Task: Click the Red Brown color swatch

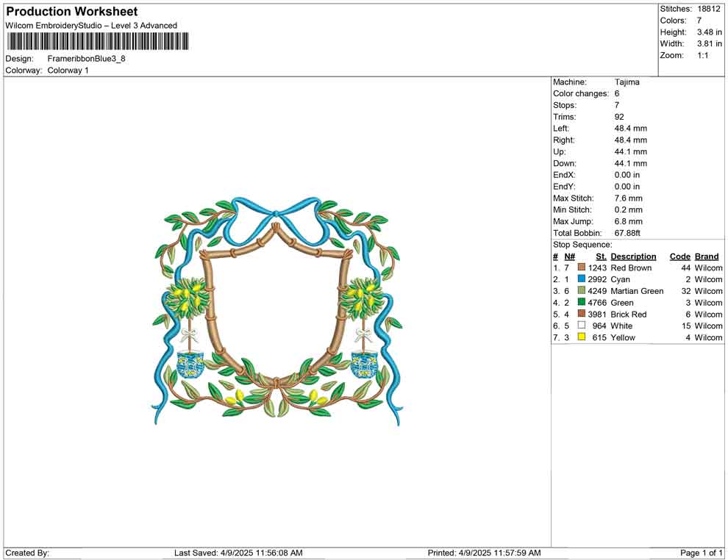Action: tap(581, 268)
